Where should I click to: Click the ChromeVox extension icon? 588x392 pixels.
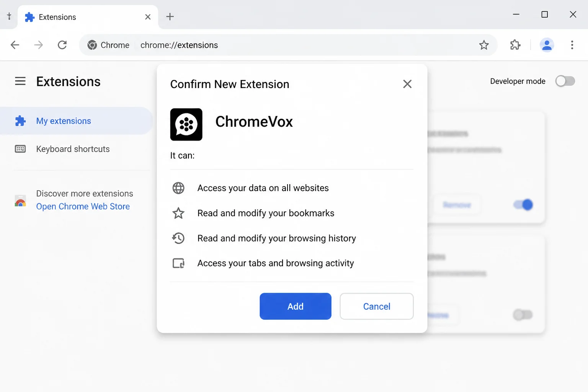point(186,124)
